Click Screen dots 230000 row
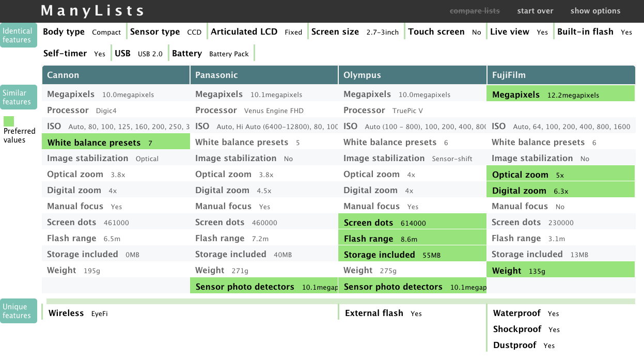644x362 pixels. [x=561, y=223]
